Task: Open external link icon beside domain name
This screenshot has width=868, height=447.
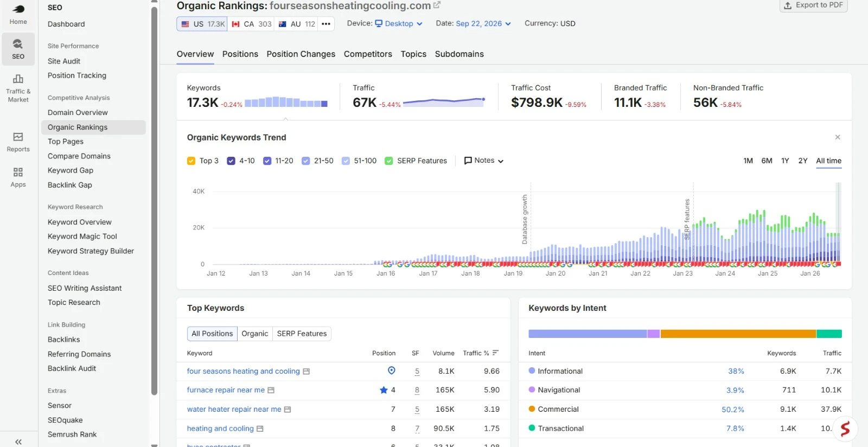Action: (437, 5)
